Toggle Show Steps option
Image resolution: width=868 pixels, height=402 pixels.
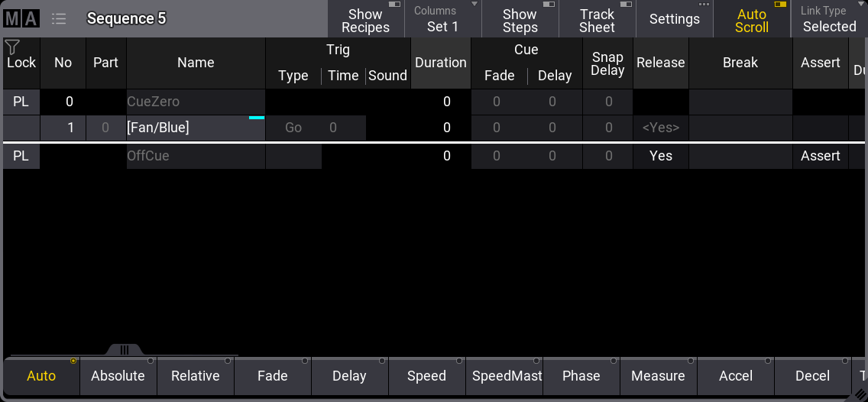click(x=520, y=20)
